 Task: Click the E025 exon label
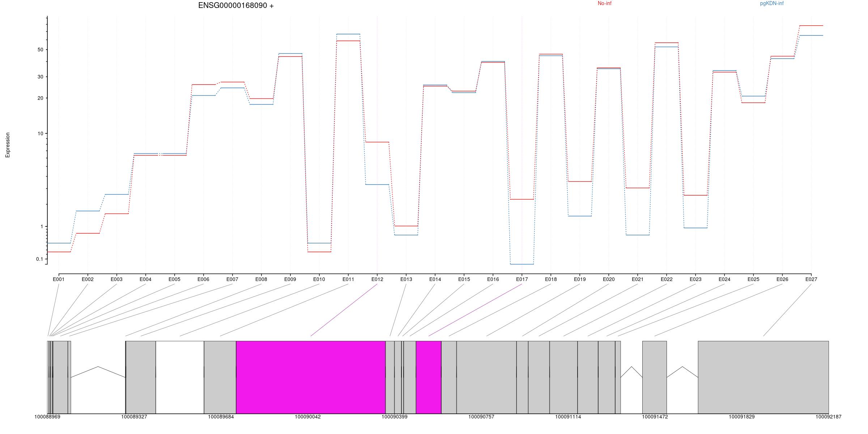753,279
